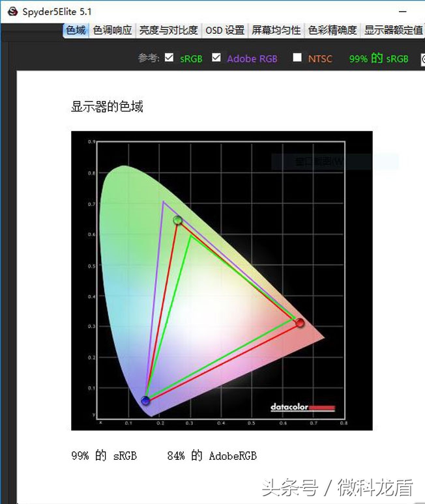
Task: Click the datacolor logo in the chart
Action: pyautogui.click(x=302, y=407)
